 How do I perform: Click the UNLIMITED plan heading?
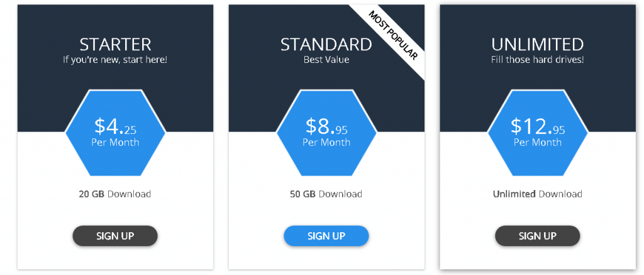pyautogui.click(x=538, y=45)
